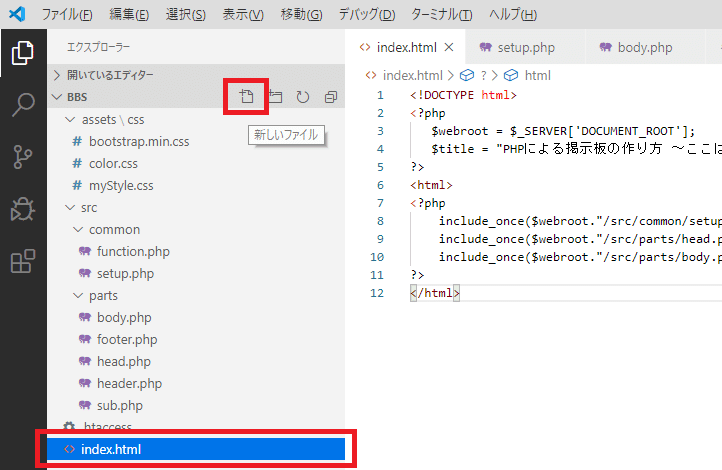
Task: Open the ターミナル(T) menu
Action: coord(442,14)
